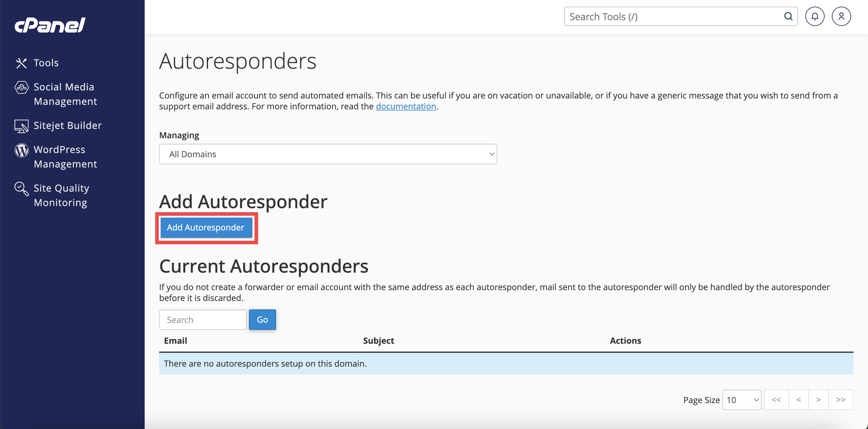Click the Tools wrench icon
Image resolution: width=868 pixels, height=429 pixels.
[21, 63]
